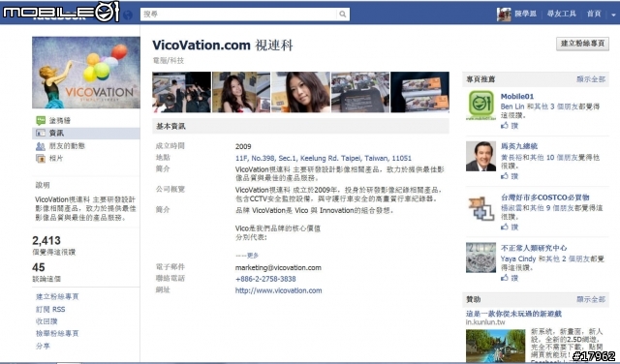Open the globe notifications icon

coord(128,15)
